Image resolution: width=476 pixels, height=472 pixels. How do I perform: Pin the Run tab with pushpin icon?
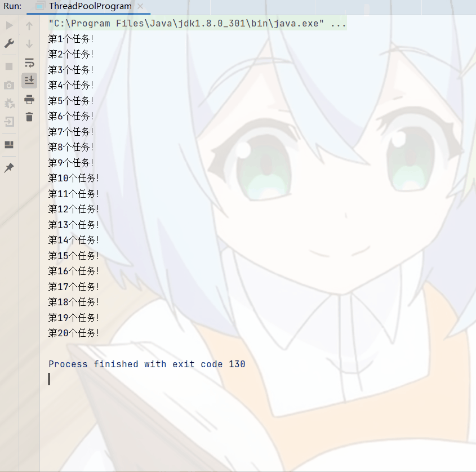(x=9, y=167)
